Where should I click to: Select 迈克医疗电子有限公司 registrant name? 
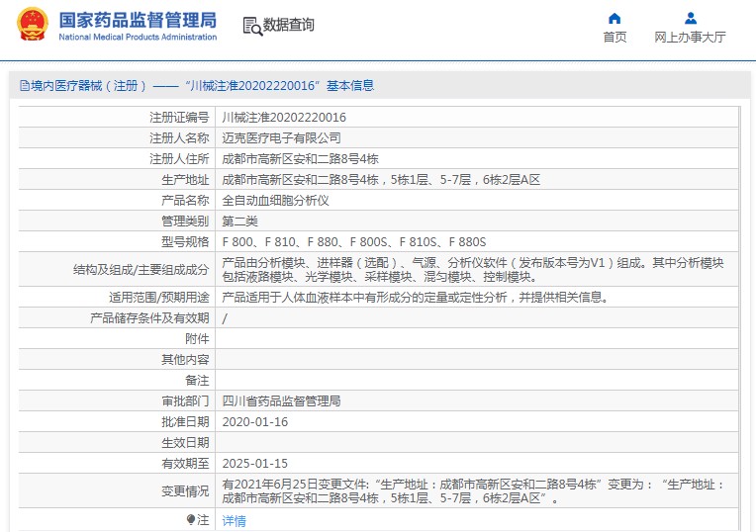281,138
